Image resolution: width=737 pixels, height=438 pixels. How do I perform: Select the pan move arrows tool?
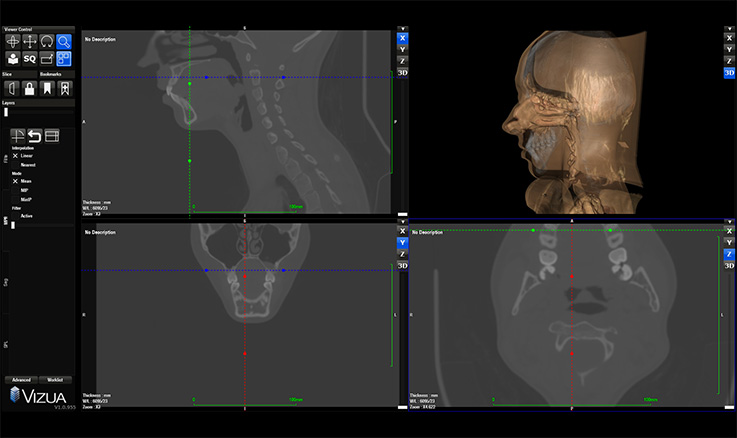click(x=30, y=41)
